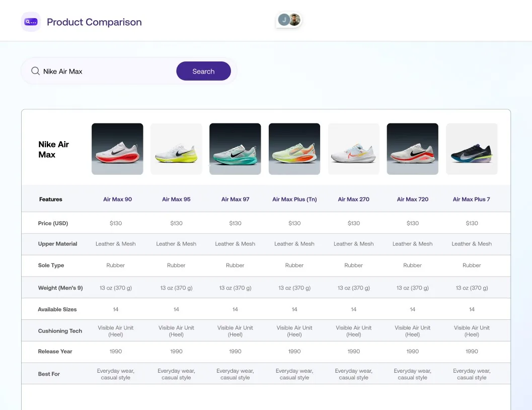Select the 'Best For' row label
Image resolution: width=532 pixels, height=410 pixels.
tap(49, 374)
